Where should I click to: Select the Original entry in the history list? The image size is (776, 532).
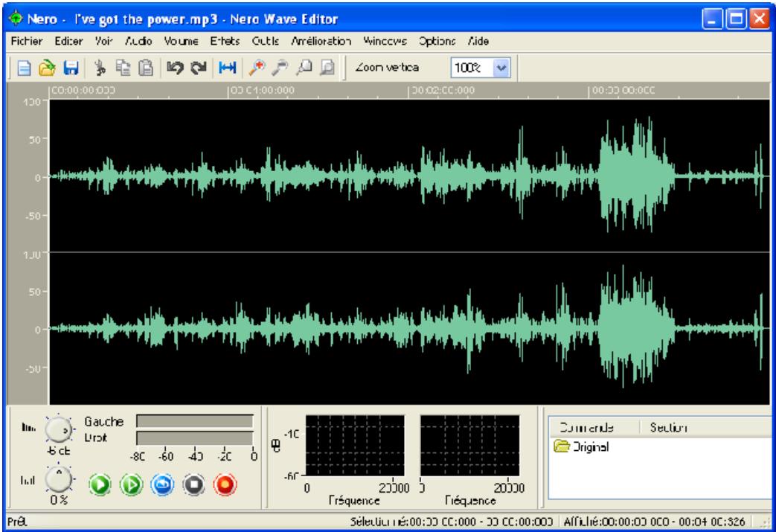(x=582, y=447)
